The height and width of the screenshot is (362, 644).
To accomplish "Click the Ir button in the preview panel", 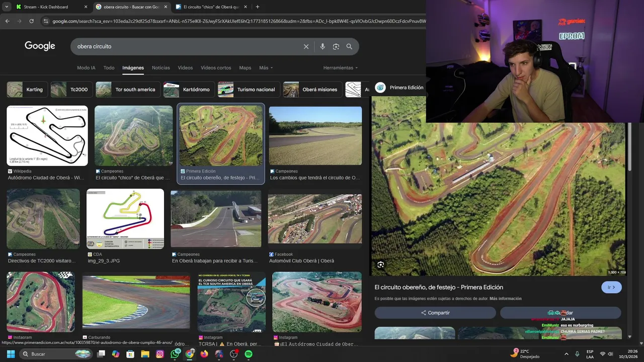I will tap(611, 287).
